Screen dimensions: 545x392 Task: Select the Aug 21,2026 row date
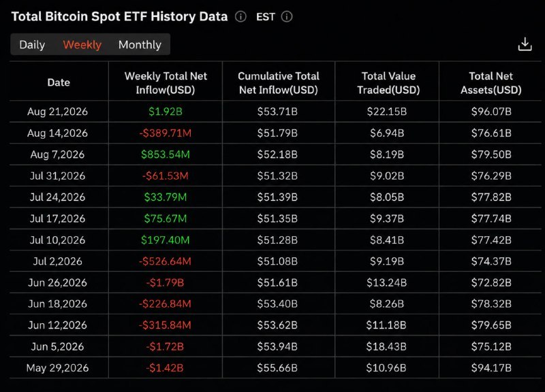click(57, 112)
